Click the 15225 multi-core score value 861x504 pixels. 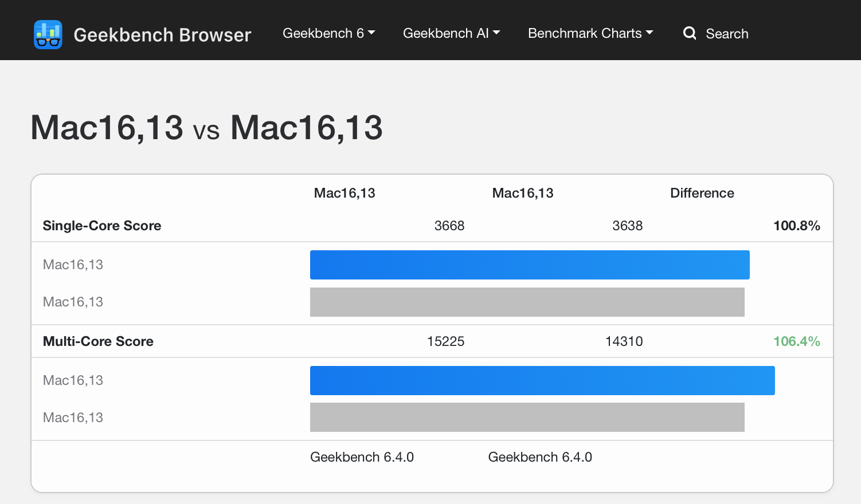point(446,341)
